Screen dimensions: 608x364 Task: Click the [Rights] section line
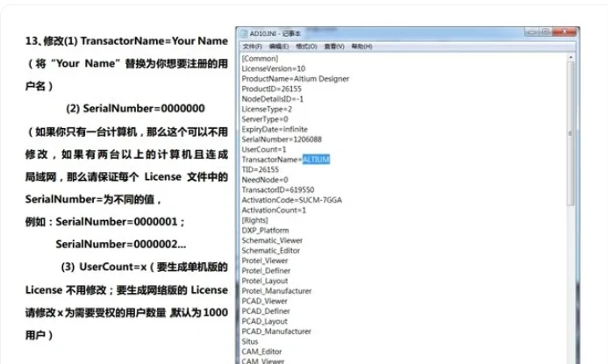[254, 220]
